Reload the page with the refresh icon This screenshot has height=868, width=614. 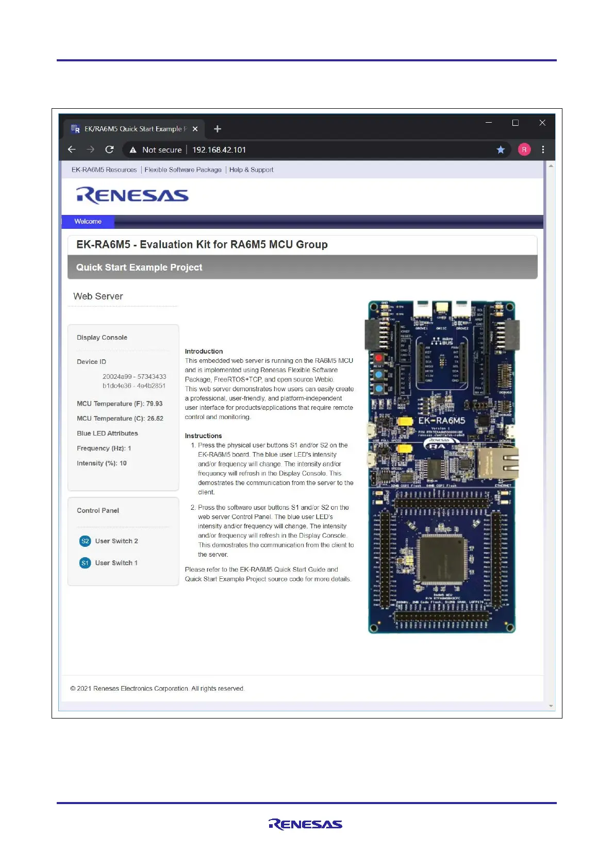(109, 149)
